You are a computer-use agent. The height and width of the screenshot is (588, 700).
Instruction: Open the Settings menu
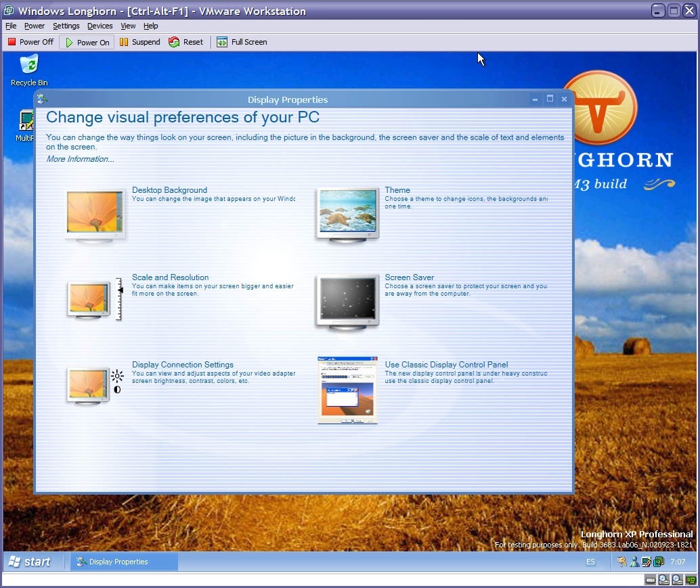click(66, 26)
